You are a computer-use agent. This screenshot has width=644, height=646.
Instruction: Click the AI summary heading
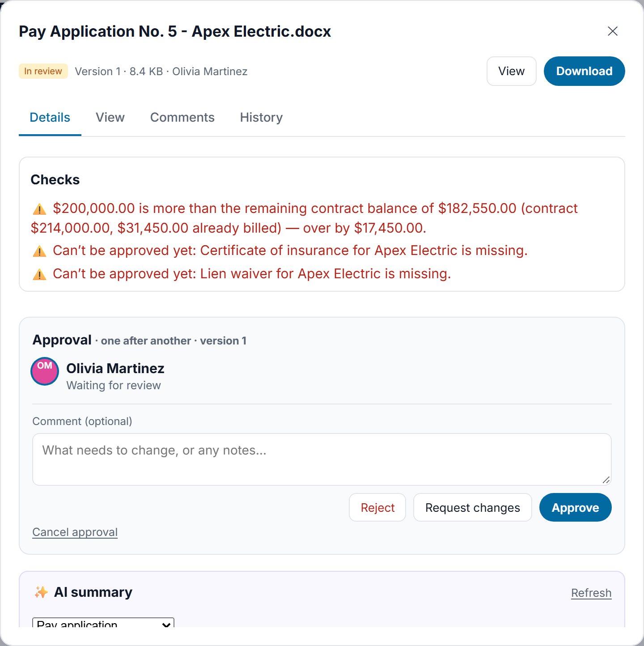point(93,592)
